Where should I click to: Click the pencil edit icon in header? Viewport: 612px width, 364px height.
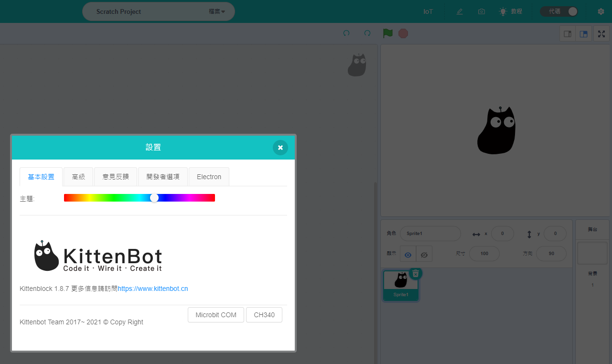tap(460, 11)
